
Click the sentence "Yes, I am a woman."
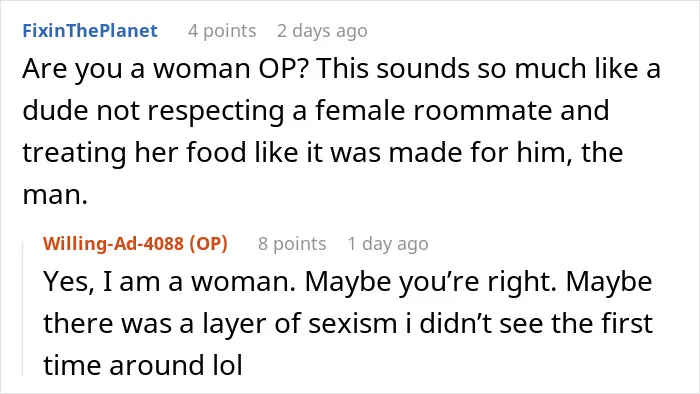(x=169, y=282)
